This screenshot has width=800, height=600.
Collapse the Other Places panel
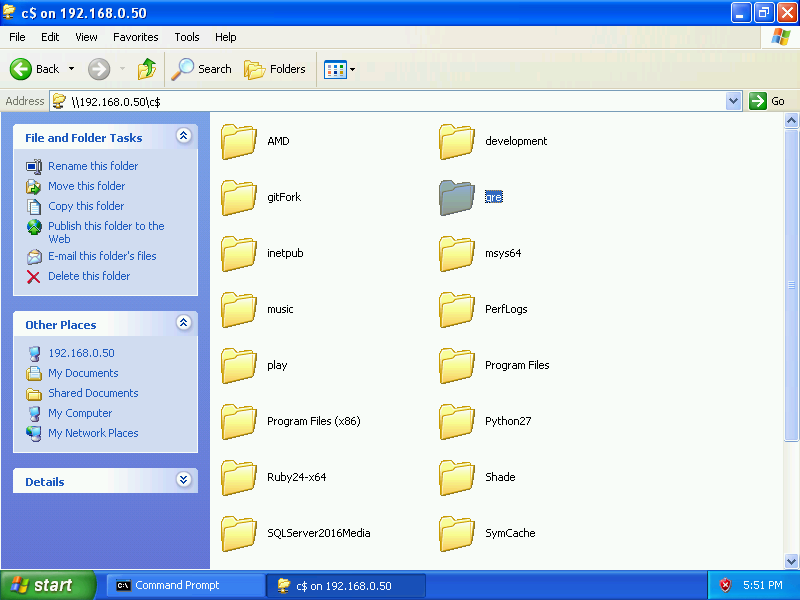184,322
